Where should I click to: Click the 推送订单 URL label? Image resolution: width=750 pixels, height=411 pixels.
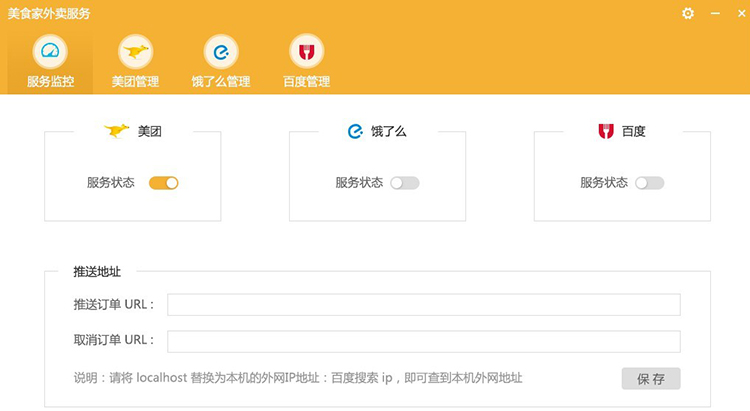click(x=114, y=305)
